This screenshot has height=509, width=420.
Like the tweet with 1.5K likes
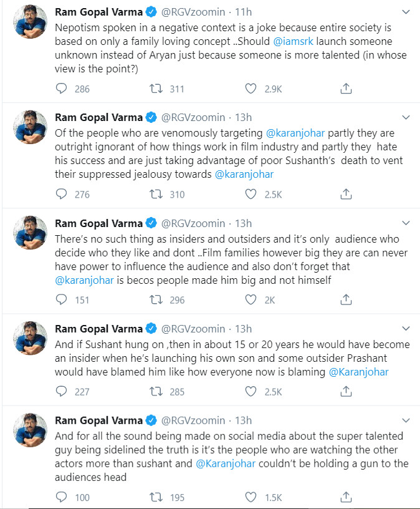tap(251, 497)
